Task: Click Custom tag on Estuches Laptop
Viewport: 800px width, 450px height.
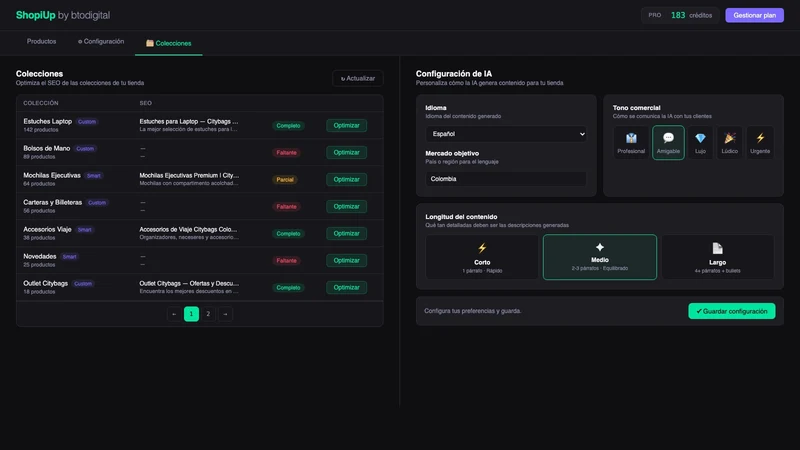Action: [87, 122]
